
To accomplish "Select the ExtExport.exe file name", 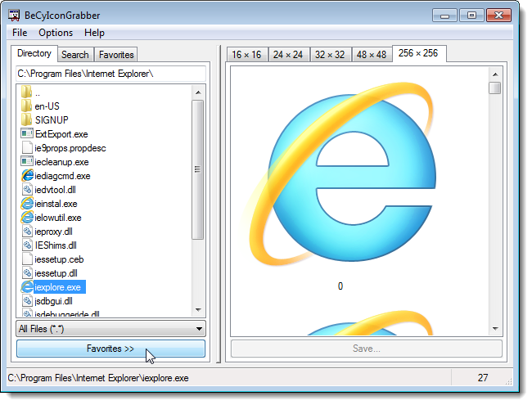I will [61, 134].
